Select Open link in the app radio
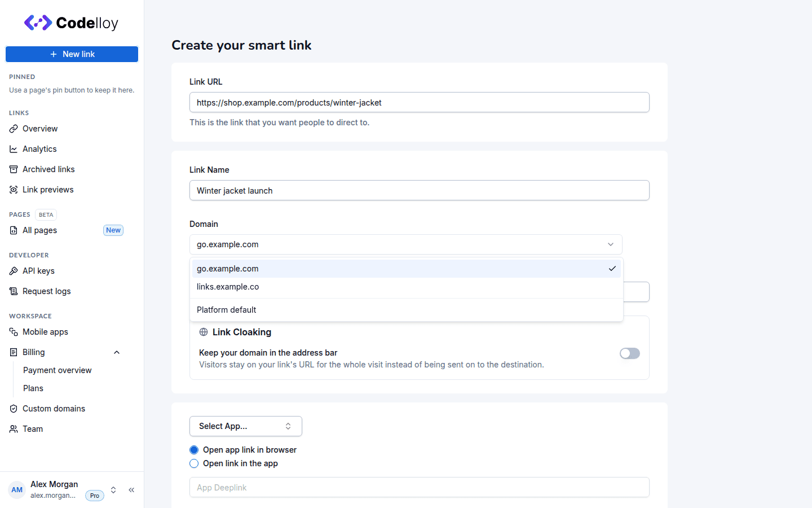 click(194, 463)
